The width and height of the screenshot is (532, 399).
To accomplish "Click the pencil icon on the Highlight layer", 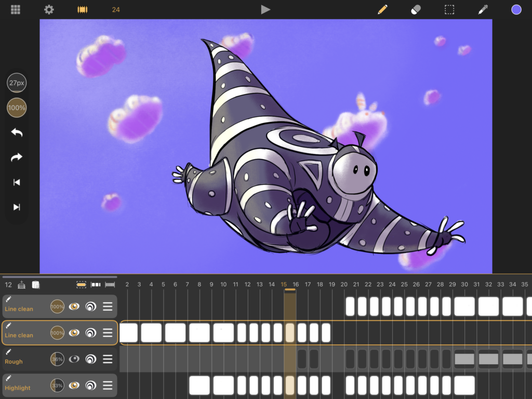I will tap(8, 378).
